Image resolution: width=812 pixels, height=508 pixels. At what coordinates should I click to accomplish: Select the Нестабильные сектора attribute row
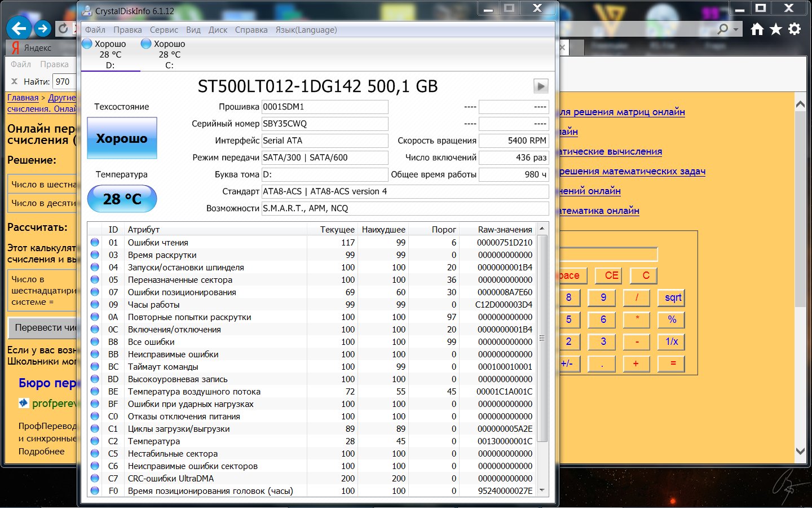point(312,453)
